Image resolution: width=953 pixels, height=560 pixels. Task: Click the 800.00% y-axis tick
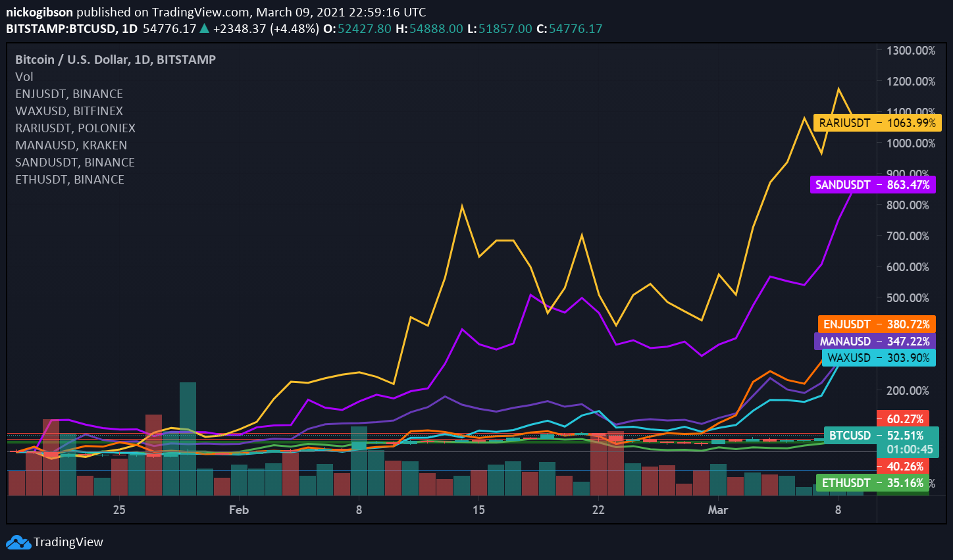point(908,205)
